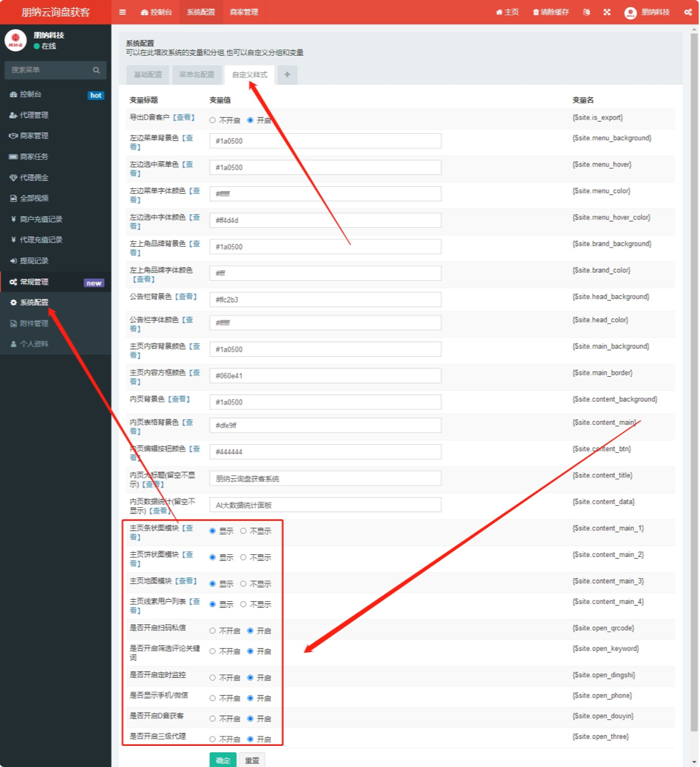The image size is (700, 767).
Task: Click the 商家任务 sidebar icon
Action: pos(13,156)
